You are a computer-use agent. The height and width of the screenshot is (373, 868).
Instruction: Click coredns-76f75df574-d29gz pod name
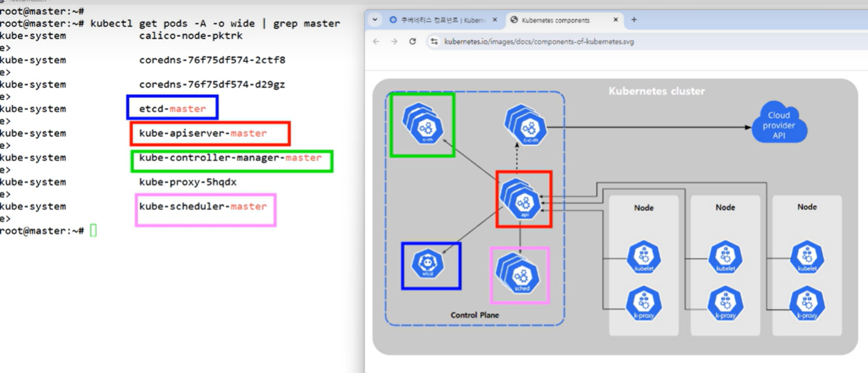click(x=212, y=84)
